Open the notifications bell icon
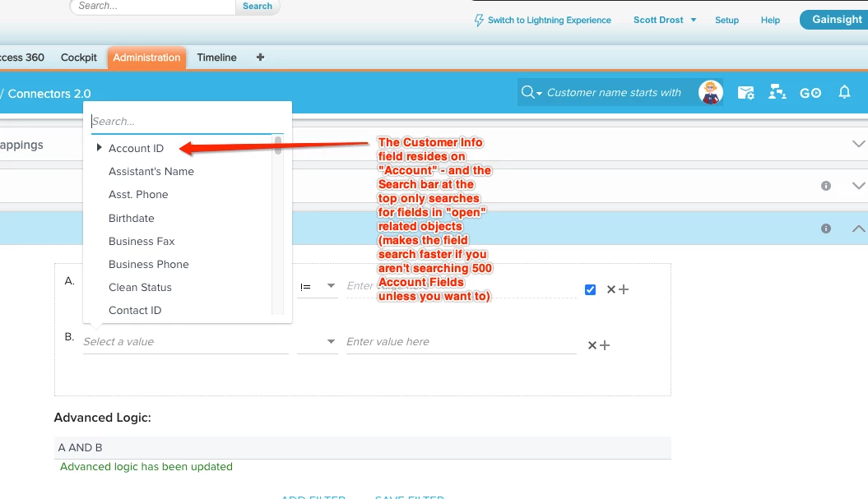Screen dimensions: 868x499 tap(844, 92)
